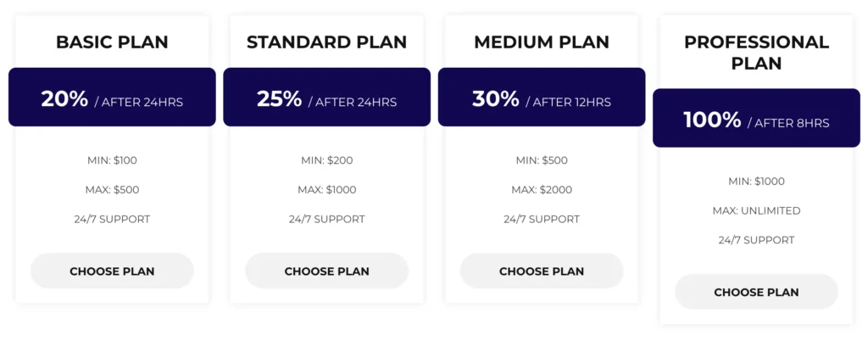The width and height of the screenshot is (868, 341).
Task: Click the MAX: $2000 text
Action: (x=542, y=190)
